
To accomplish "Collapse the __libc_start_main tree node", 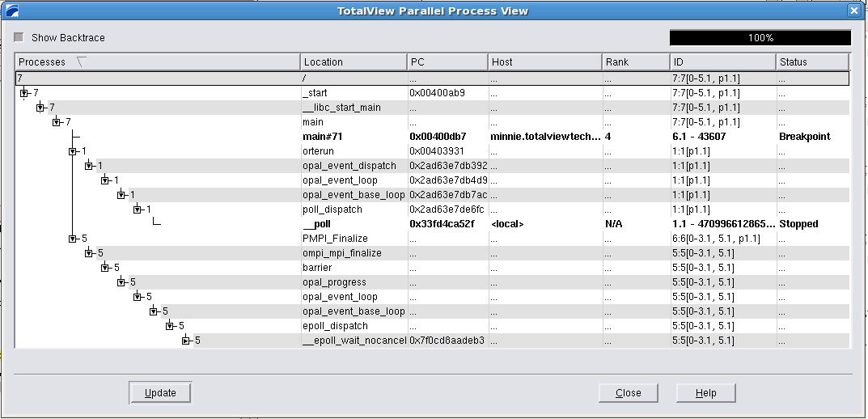I will pos(40,108).
